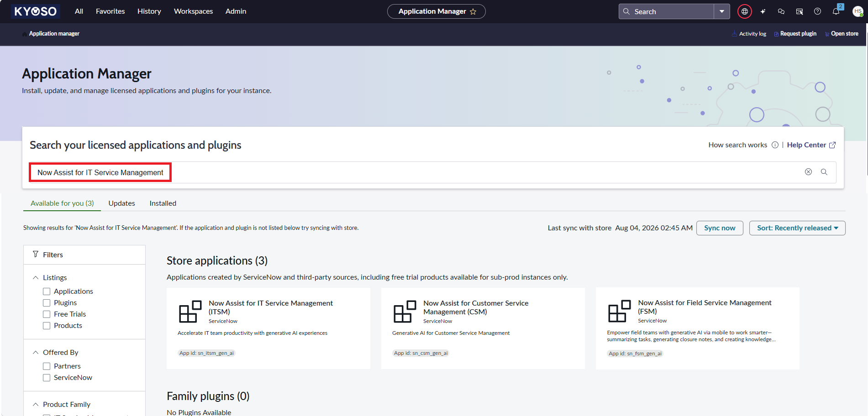
Task: Check the Plugins listing filter
Action: [47, 303]
